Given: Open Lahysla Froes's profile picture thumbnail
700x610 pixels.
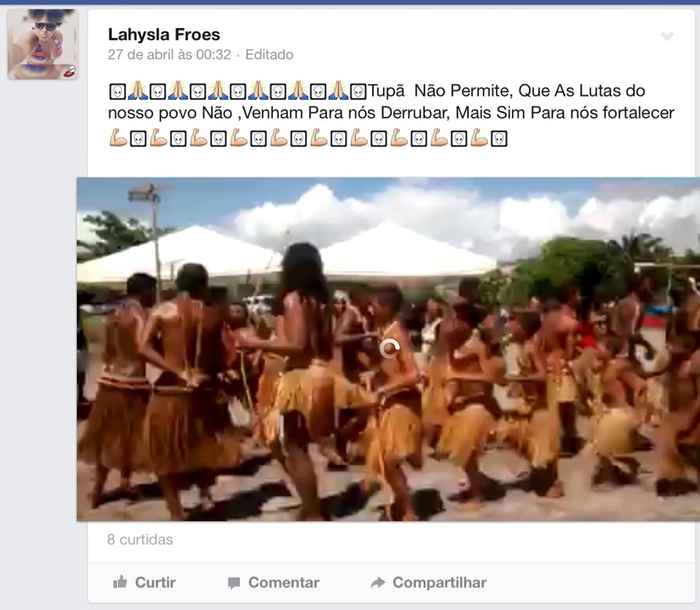Looking at the screenshot, I should point(43,44).
